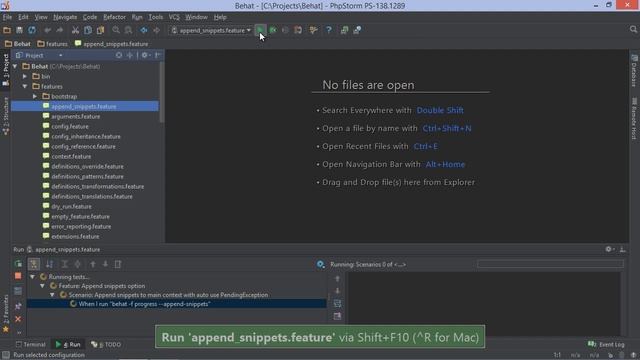The height and width of the screenshot is (360, 640).
Task: Open the Run menu
Action: pyautogui.click(x=137, y=17)
